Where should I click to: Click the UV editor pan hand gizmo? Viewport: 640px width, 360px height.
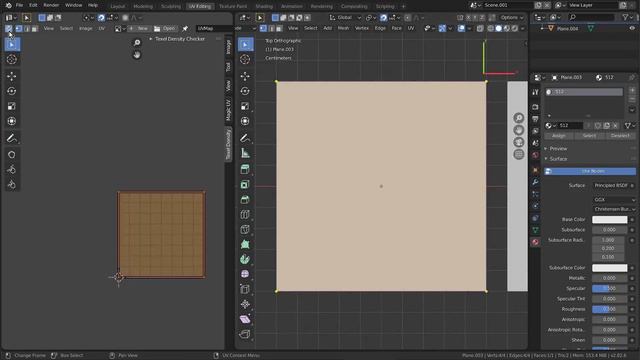click(x=137, y=55)
